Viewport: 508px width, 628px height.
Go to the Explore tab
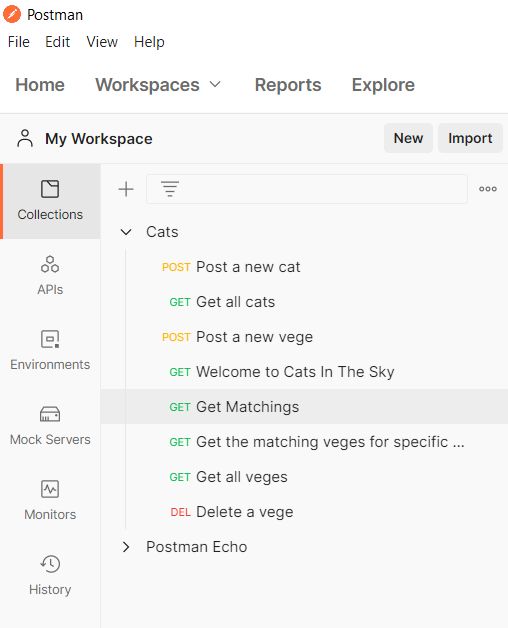[x=383, y=85]
